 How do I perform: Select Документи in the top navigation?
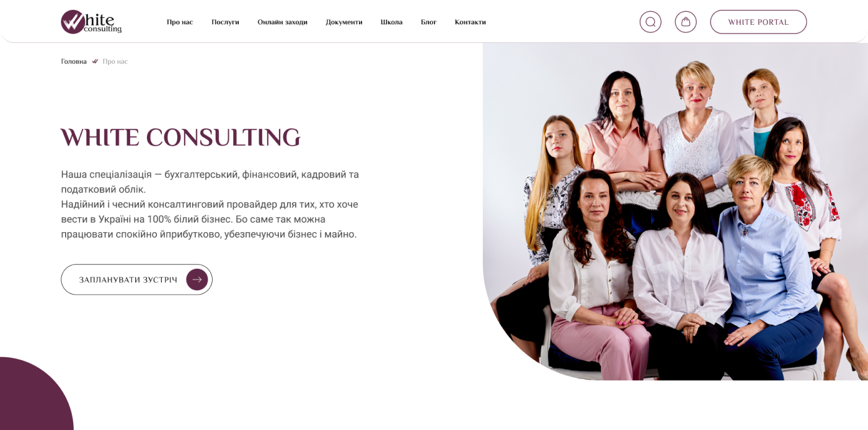point(344,22)
